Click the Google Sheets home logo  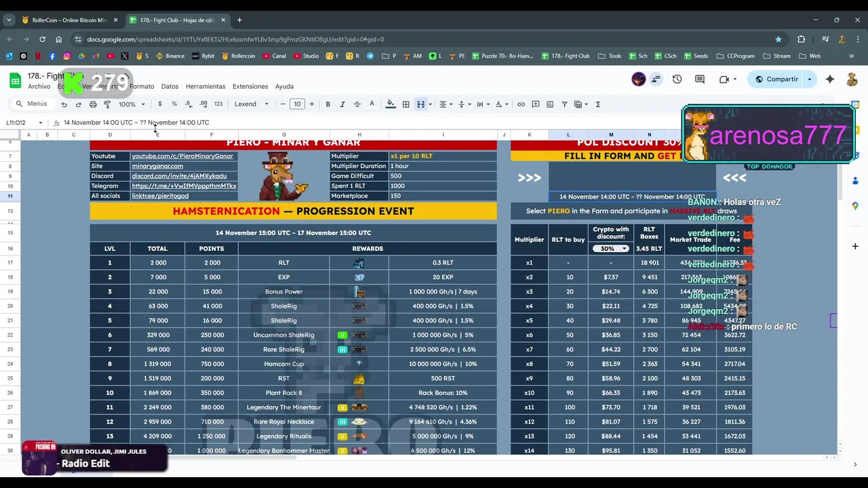15,81
